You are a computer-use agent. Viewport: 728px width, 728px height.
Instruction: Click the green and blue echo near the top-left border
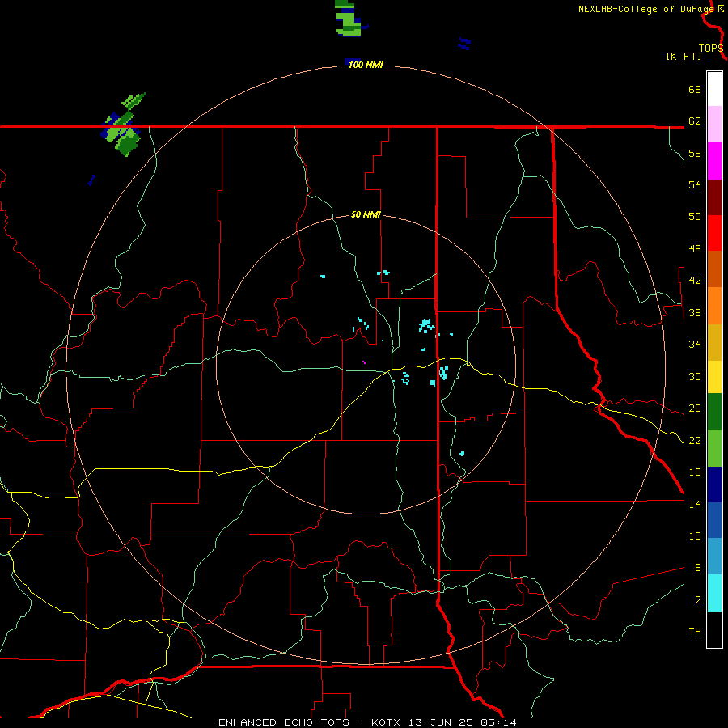[x=122, y=125]
